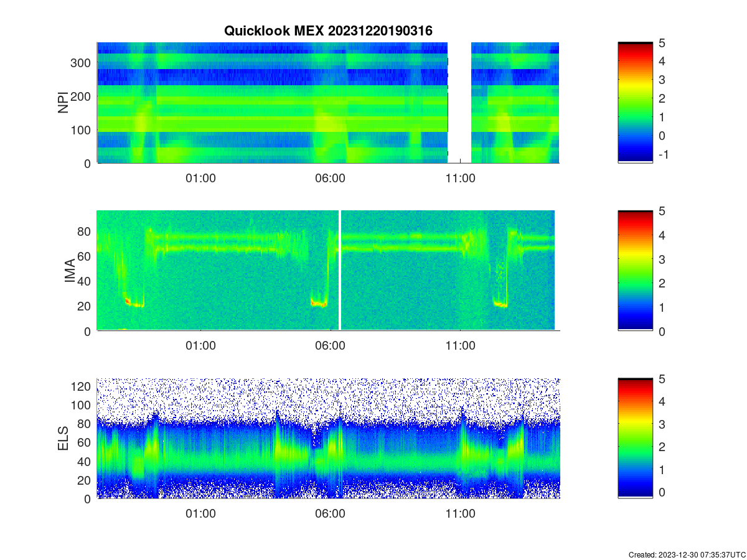
Task: Click the 01:00 tick under NPI panel
Action: (200, 178)
